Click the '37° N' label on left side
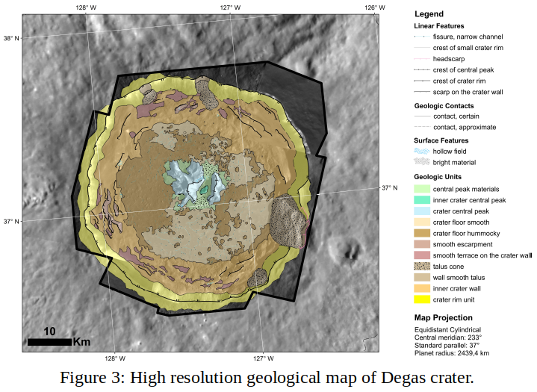This screenshot has width=537, height=392. pos(11,222)
